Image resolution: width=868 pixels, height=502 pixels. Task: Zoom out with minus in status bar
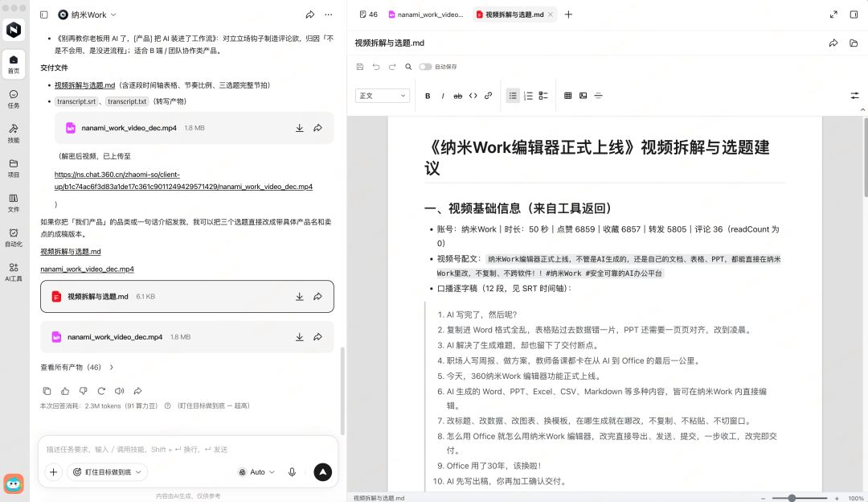(763, 498)
